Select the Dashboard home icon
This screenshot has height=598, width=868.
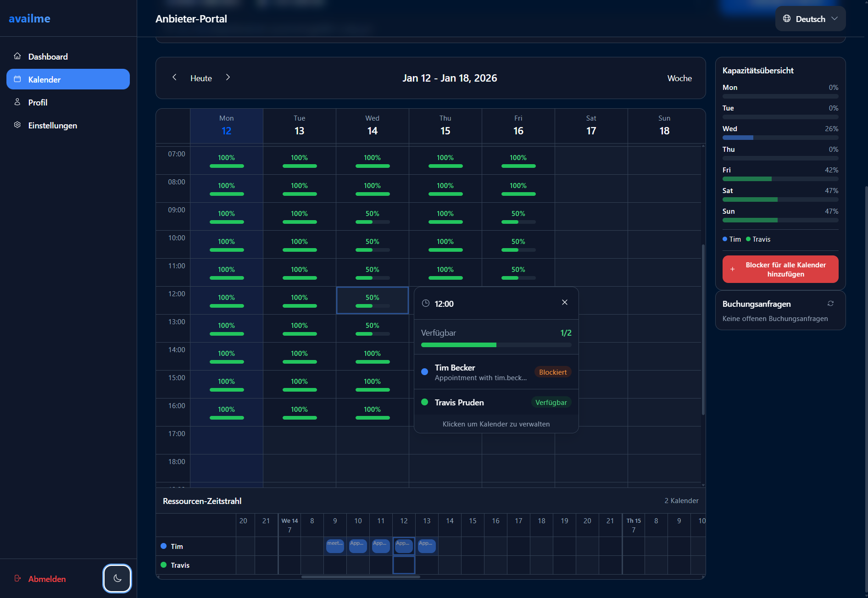17,56
